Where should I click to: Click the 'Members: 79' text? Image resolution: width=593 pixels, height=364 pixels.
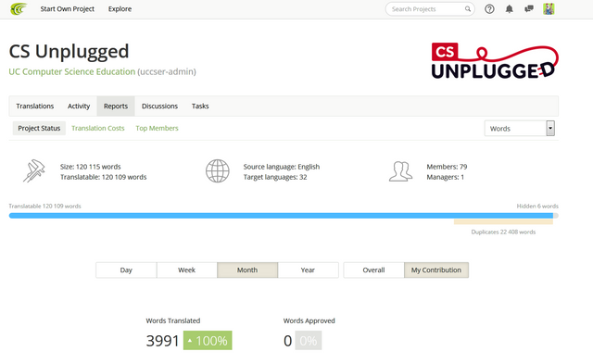[447, 167]
